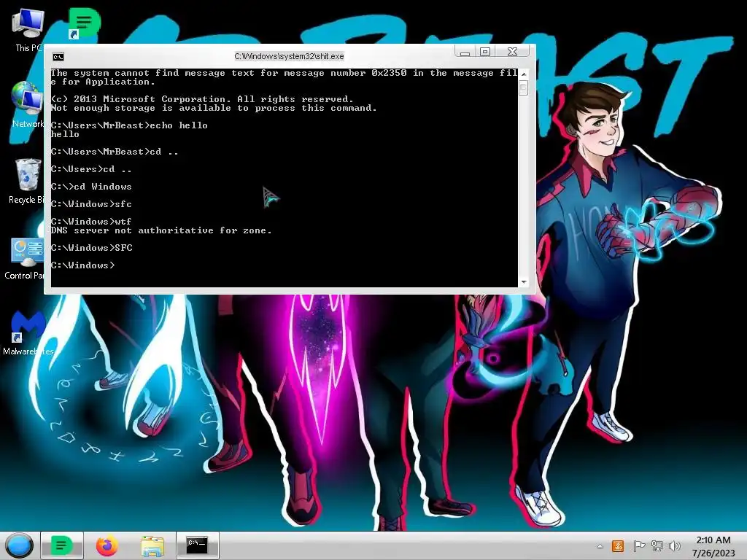Launch the Malwarebytes desktop shortcut
Image resolution: width=747 pixels, height=560 pixels.
click(x=28, y=332)
